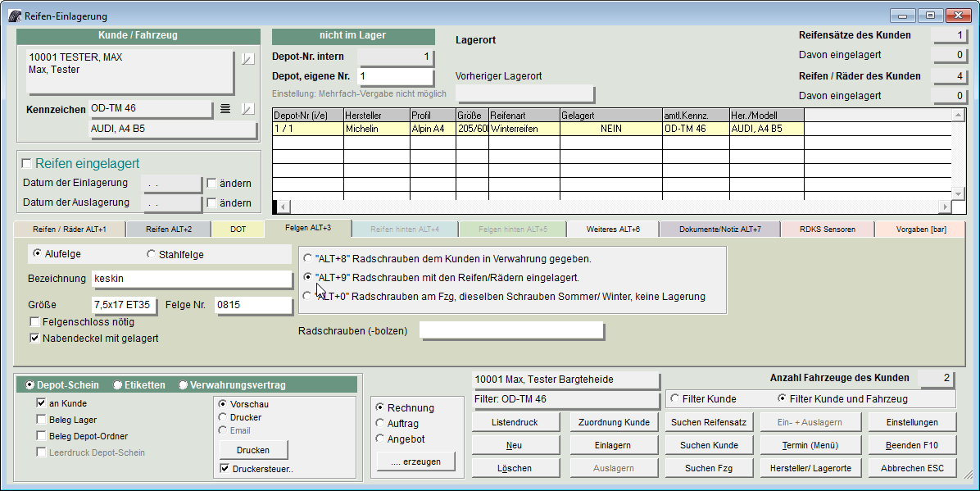
Task: Enable Beleg Depot-Ordner checkbox
Action: click(41, 436)
